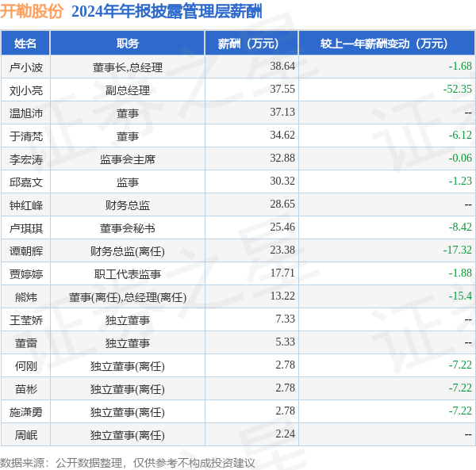
Task: Click the name 李宏涛
Action: [x=26, y=159]
